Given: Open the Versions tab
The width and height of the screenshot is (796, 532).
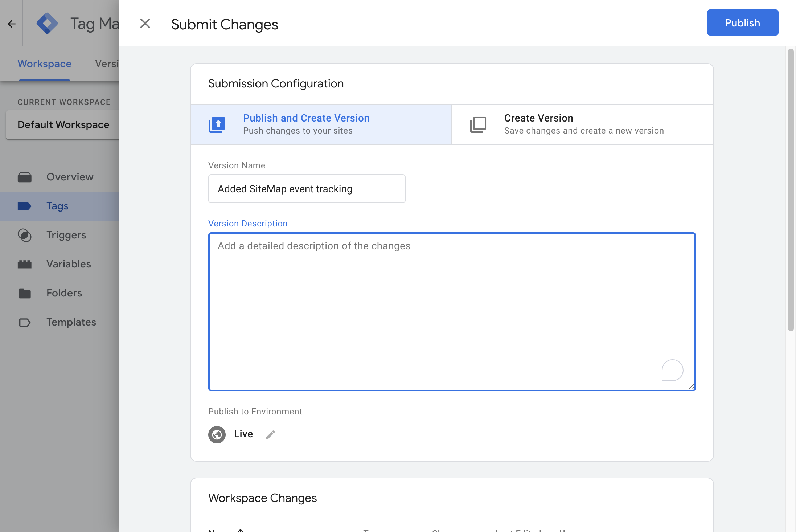Looking at the screenshot, I should point(107,64).
